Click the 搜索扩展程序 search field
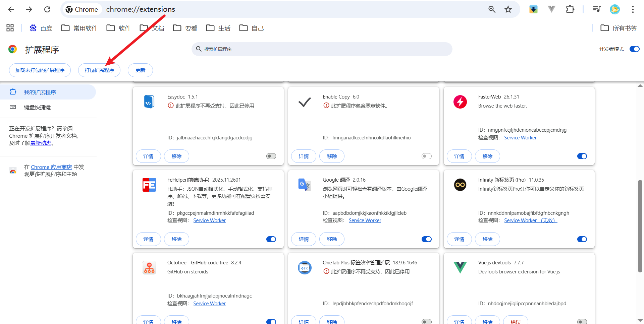This screenshot has width=644, height=324. [x=322, y=49]
